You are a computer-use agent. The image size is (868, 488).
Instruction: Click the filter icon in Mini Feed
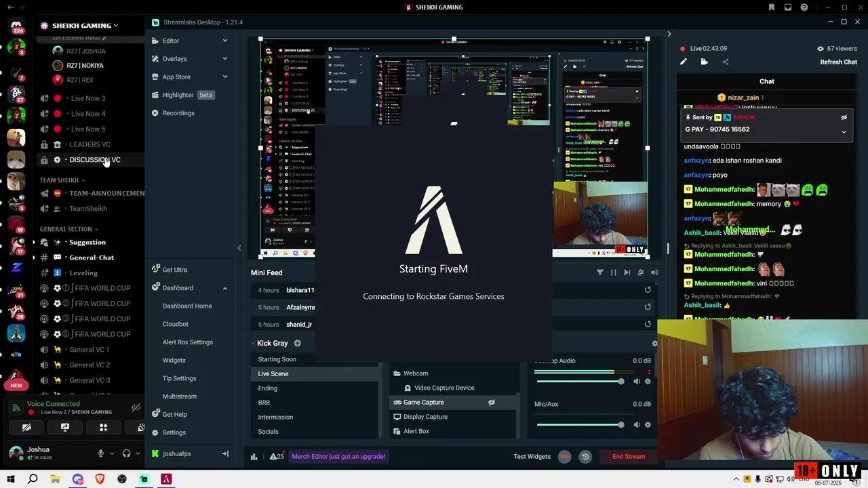pos(599,272)
